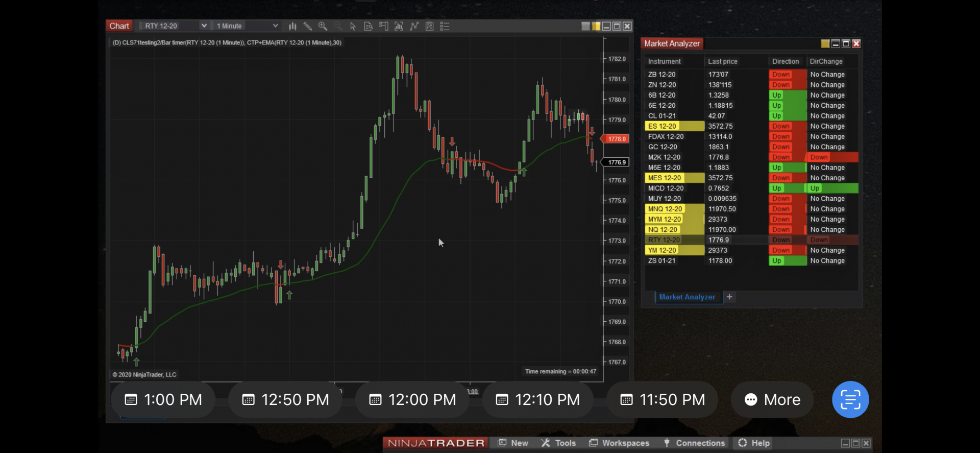Tap the 12:00 PM suggestion chip
The height and width of the screenshot is (453, 980).
point(412,399)
